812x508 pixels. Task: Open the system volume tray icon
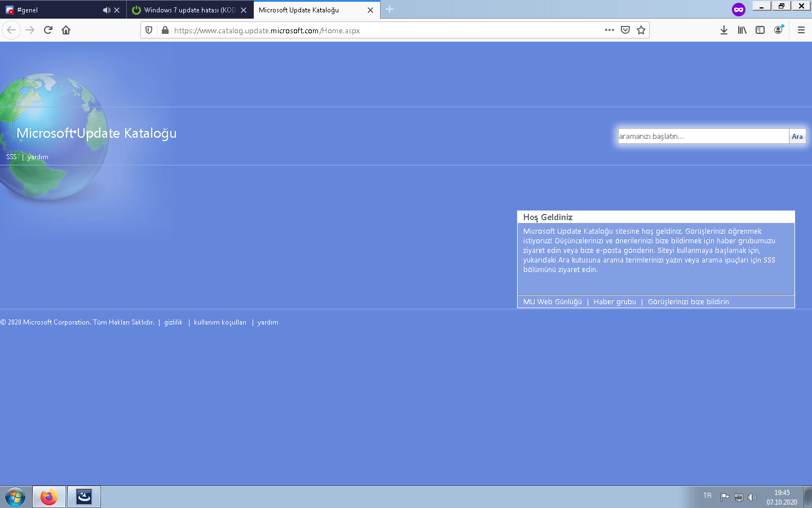752,497
